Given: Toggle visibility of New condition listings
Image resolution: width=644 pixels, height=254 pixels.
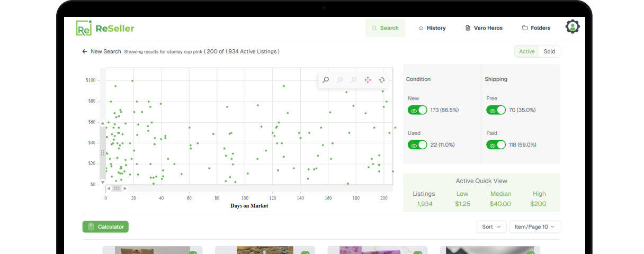Looking at the screenshot, I should click(x=417, y=110).
